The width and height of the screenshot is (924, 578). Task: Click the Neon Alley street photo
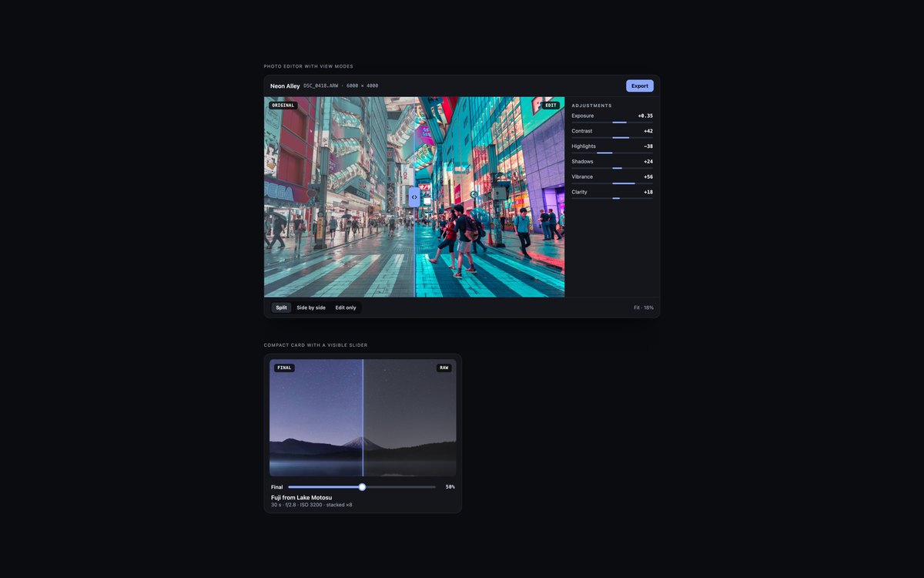tap(414, 197)
